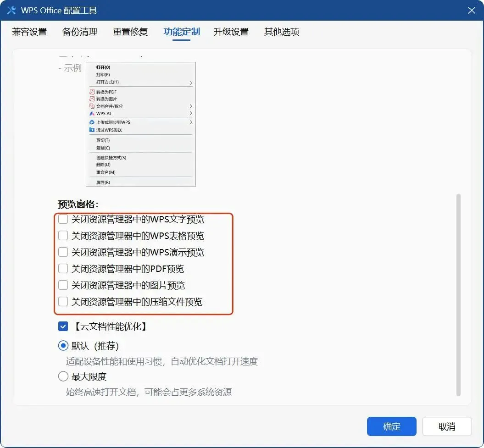The image size is (484, 448).
Task: Select the 功能定制 tab
Action: point(182,32)
